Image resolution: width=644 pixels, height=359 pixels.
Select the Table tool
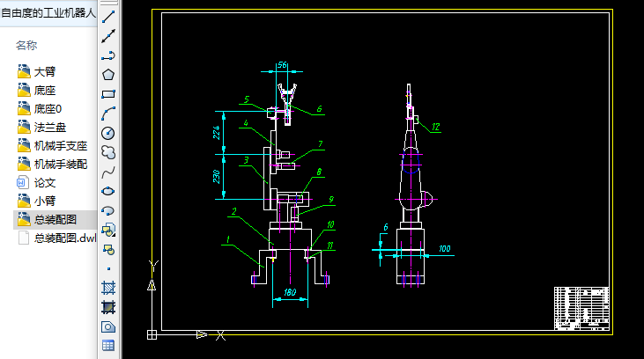click(108, 346)
